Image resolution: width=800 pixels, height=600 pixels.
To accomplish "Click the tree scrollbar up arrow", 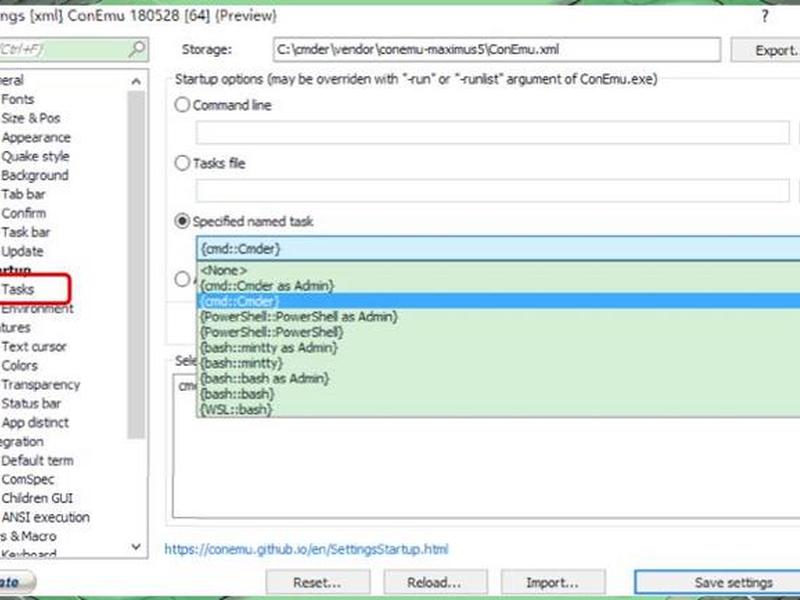I will (x=136, y=82).
